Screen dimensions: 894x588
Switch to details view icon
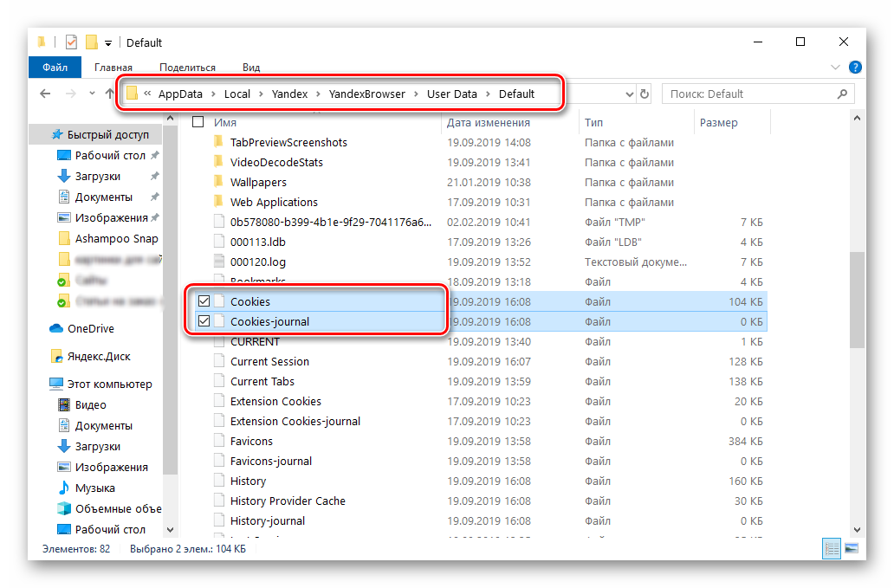point(832,549)
